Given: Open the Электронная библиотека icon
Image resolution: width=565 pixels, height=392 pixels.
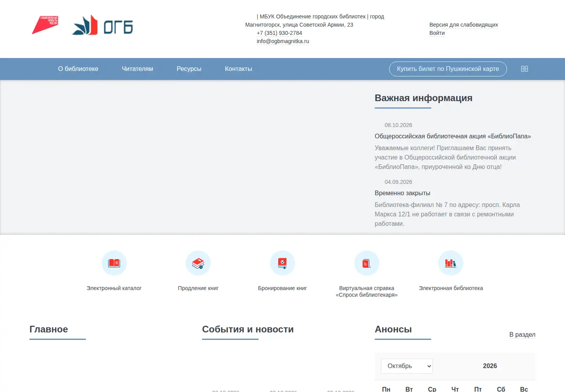Looking at the screenshot, I should pos(451,263).
